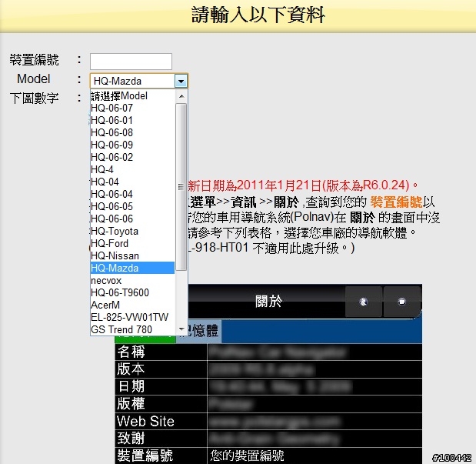Click the 裝置編號 text input field
Screen dimensions: 476x464
(131, 62)
